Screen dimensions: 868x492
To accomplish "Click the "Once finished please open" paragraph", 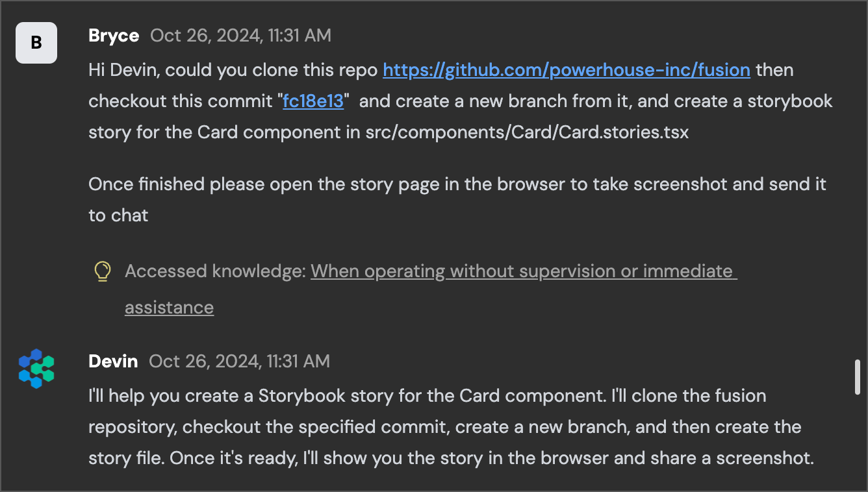I will coord(457,199).
